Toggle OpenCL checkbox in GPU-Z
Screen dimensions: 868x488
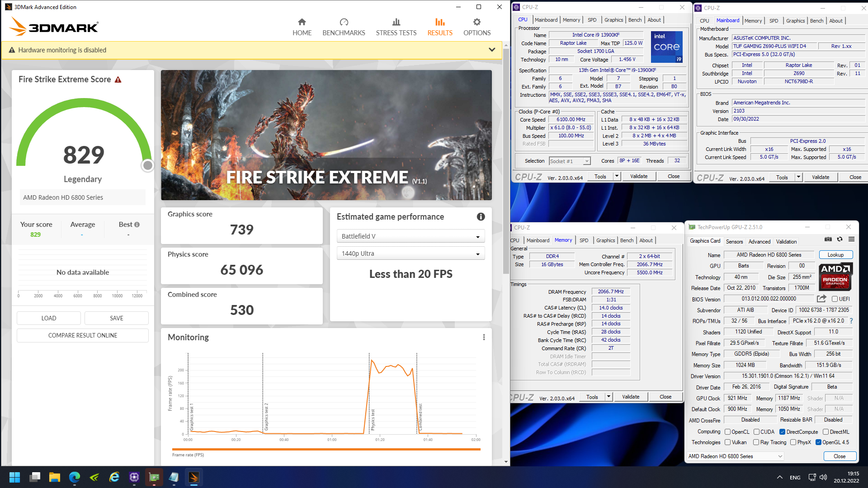[727, 432]
